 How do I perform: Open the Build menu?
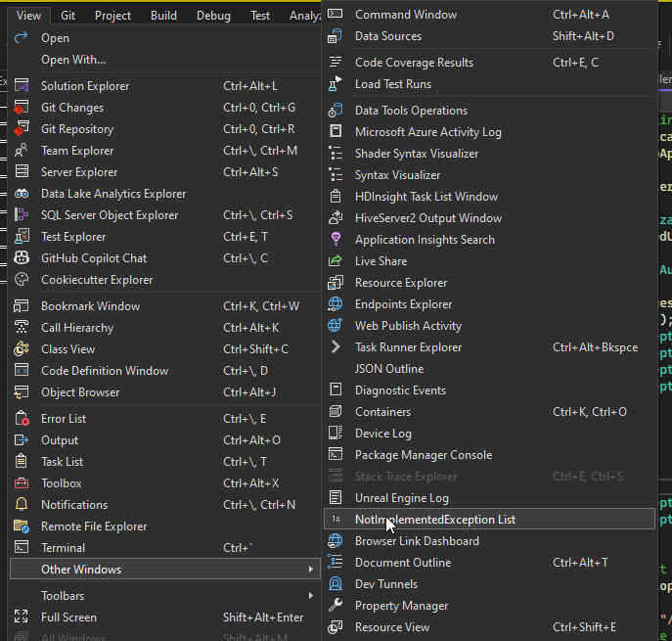(x=163, y=16)
